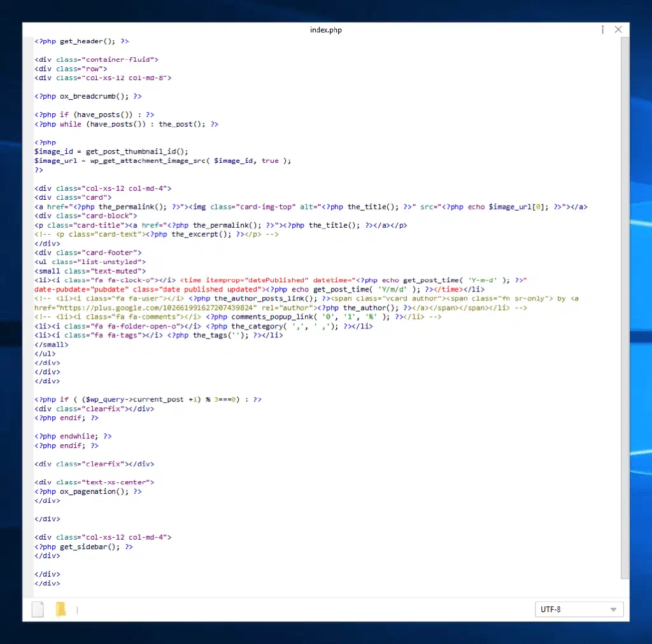The image size is (652, 644).
Task: Click the $wp_query->current_post condition line
Action: (x=148, y=400)
